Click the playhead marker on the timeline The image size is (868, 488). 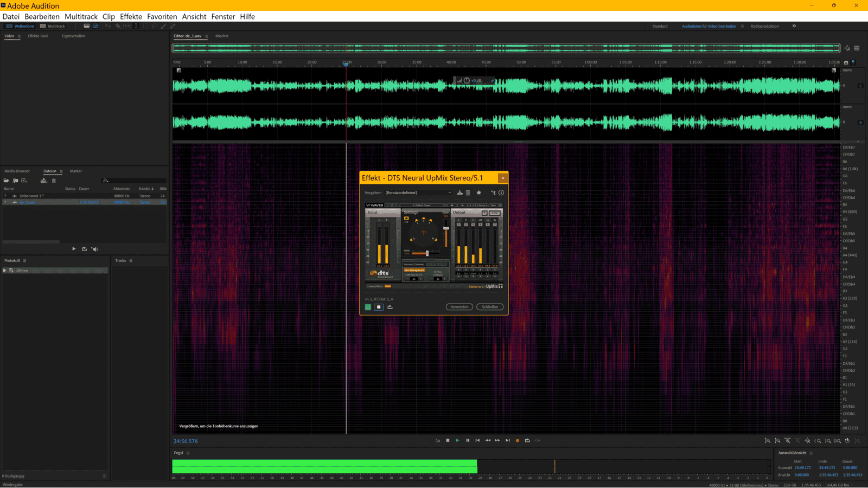[x=346, y=63]
